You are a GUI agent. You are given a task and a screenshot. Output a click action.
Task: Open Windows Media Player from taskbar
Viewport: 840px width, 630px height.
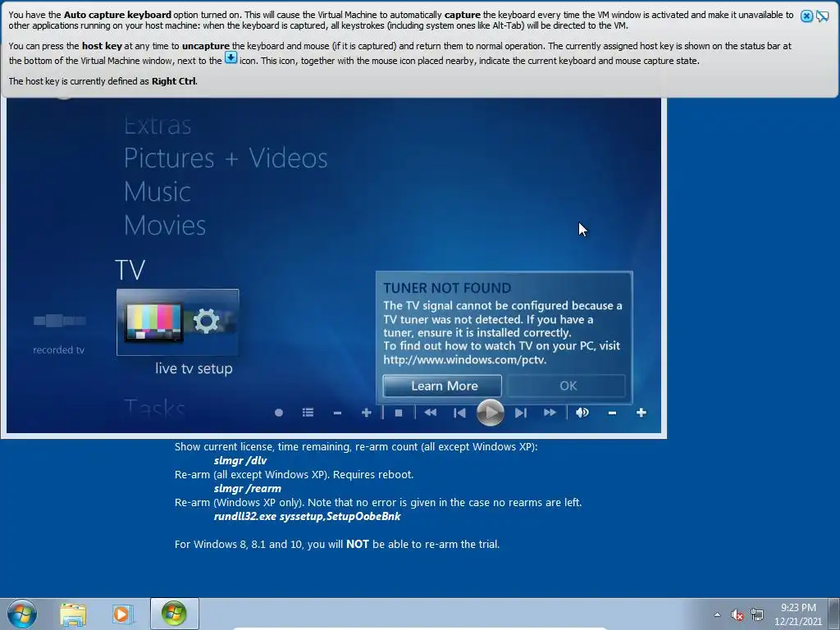pyautogui.click(x=122, y=614)
